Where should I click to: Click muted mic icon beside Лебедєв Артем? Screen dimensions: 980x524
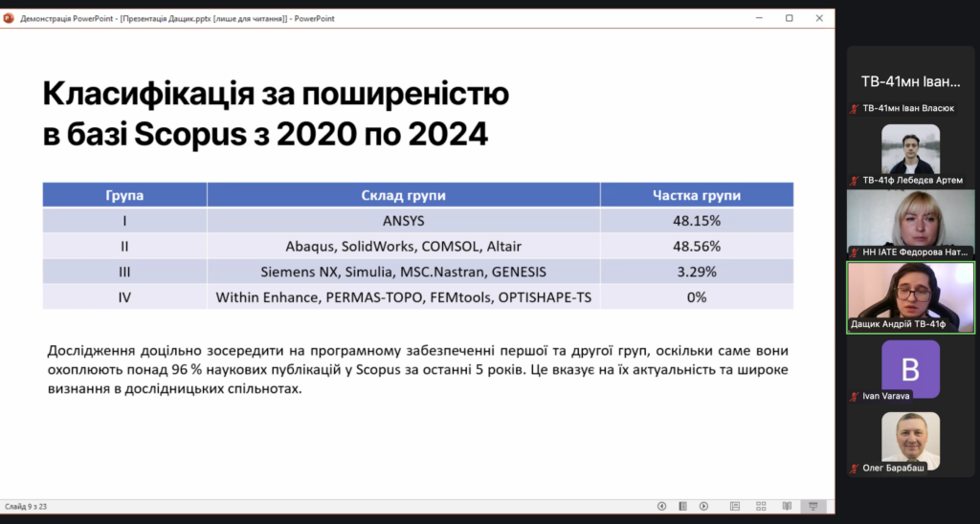click(855, 181)
